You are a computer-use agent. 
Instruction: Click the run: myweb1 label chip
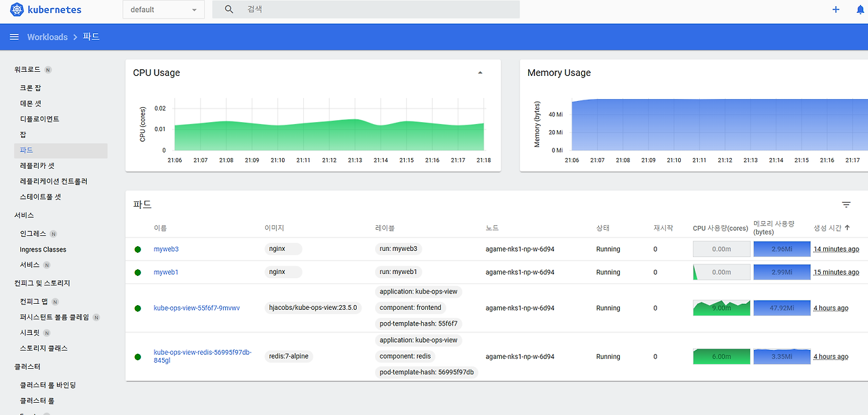399,272
